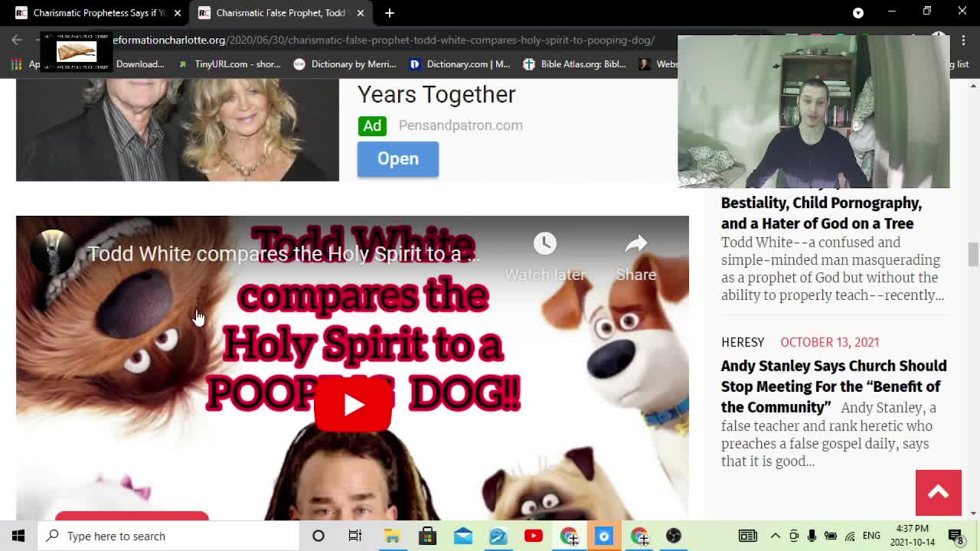Screen dimensions: 980x551
Task: Open the YouTube channel avatar in video
Action: (x=53, y=253)
